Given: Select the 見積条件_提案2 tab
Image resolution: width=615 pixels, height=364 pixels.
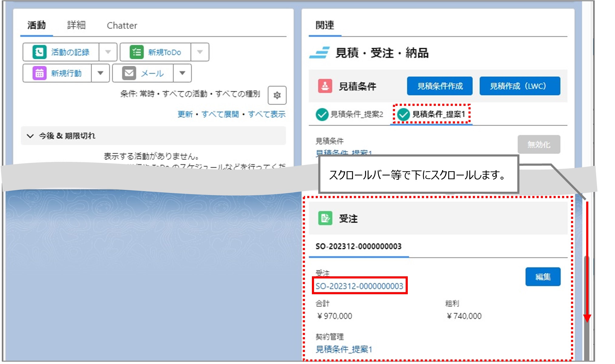Looking at the screenshot, I should [x=349, y=114].
